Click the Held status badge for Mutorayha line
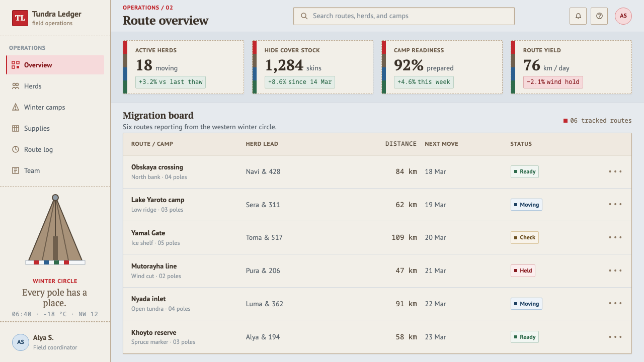Viewport: 644px width, 362px height. 523,270
